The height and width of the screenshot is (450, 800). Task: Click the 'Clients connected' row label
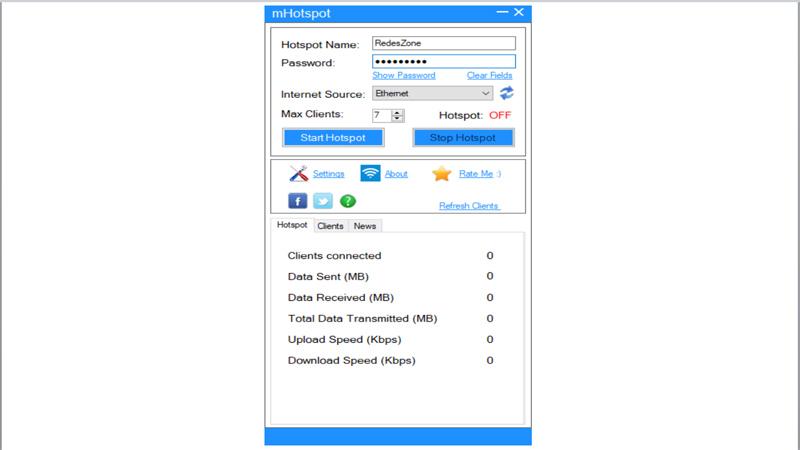pos(334,255)
